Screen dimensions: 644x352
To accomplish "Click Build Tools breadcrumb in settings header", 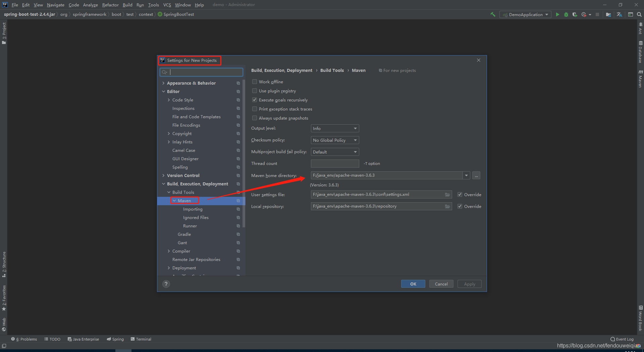I will tap(332, 70).
